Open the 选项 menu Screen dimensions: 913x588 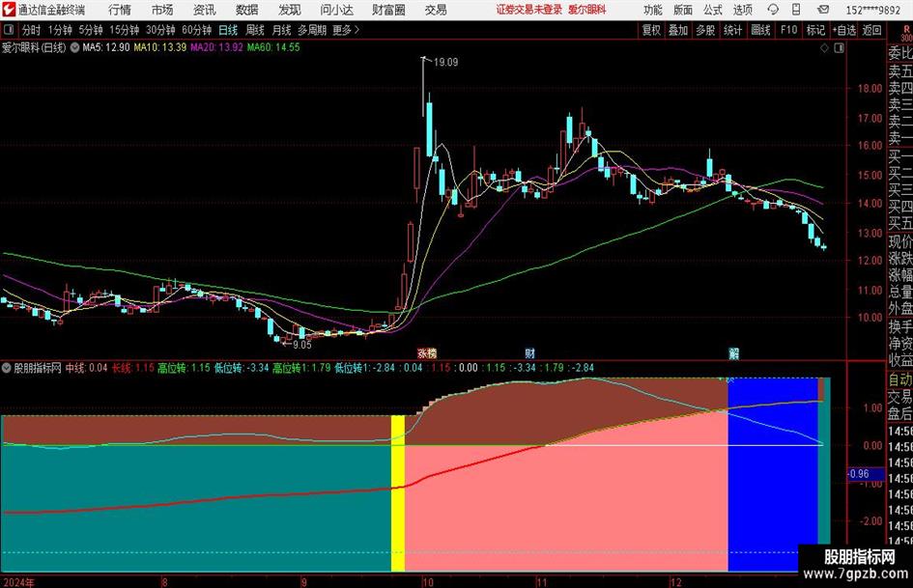coord(742,10)
